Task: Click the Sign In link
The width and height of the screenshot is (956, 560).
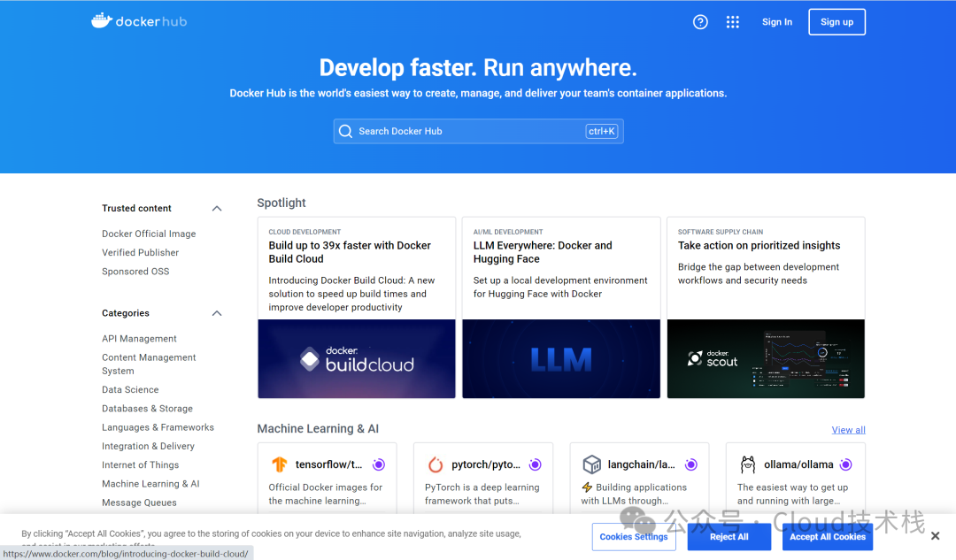Action: [777, 22]
